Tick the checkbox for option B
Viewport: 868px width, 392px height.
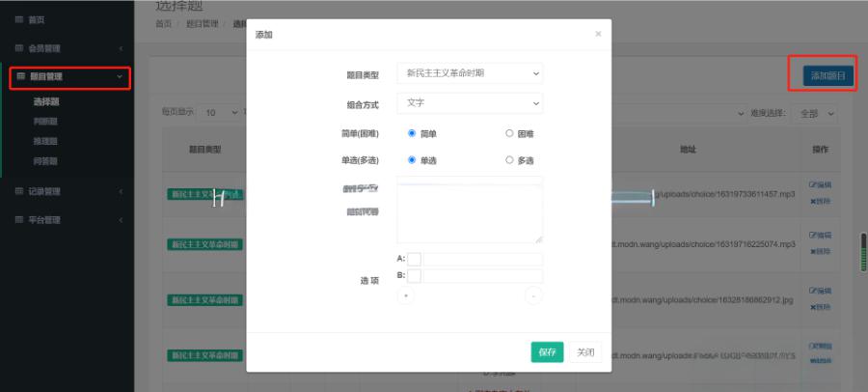coord(414,275)
